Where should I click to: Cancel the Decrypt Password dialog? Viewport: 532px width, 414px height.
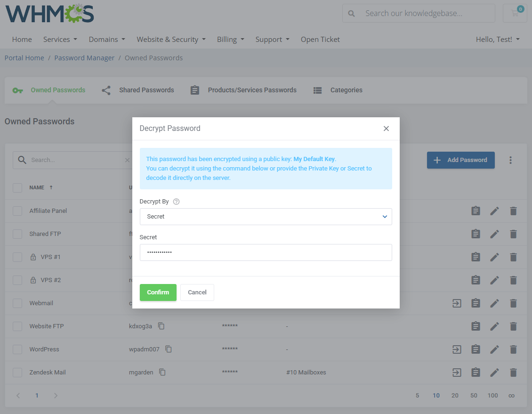pos(197,292)
